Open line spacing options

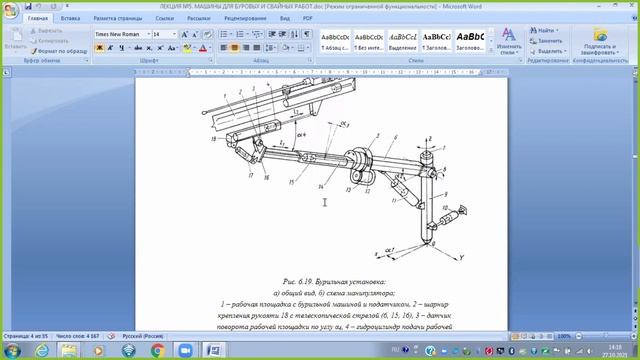(270, 48)
